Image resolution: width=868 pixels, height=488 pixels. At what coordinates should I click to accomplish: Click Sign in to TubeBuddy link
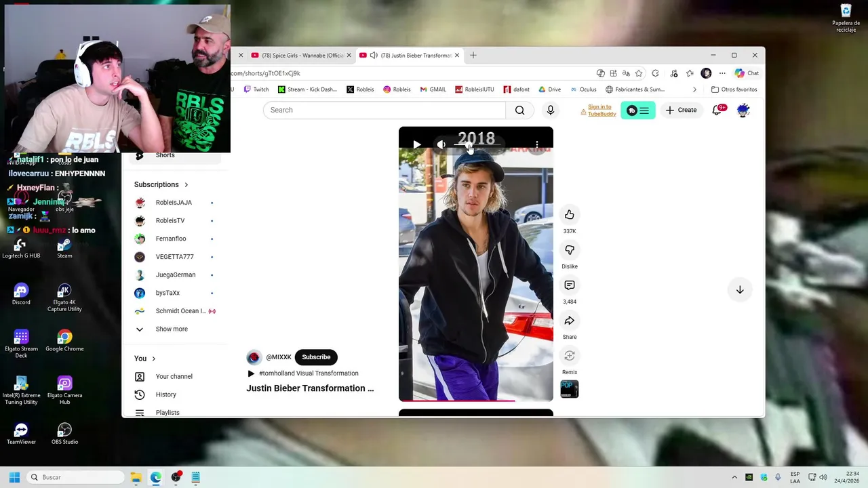[x=601, y=110]
